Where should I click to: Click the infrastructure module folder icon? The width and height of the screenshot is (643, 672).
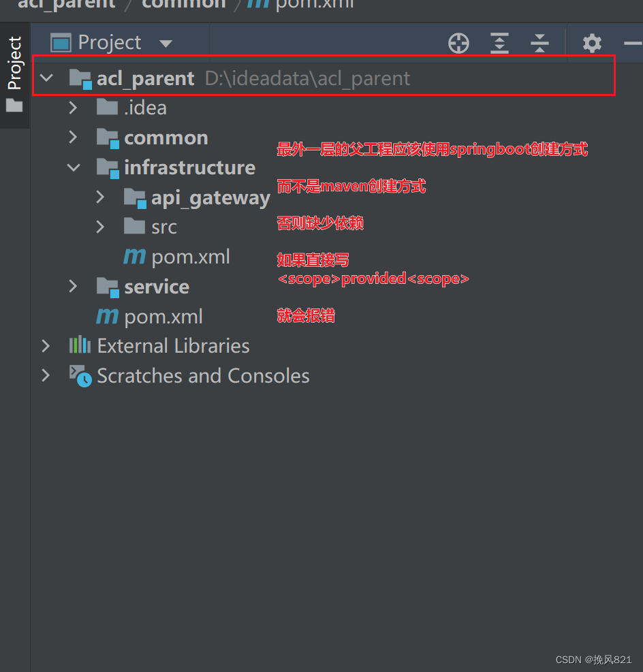pyautogui.click(x=108, y=168)
